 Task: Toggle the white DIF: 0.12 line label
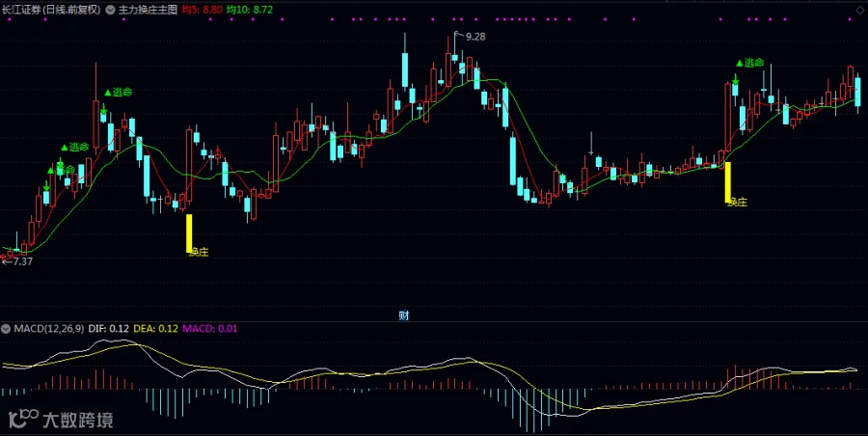click(x=108, y=329)
